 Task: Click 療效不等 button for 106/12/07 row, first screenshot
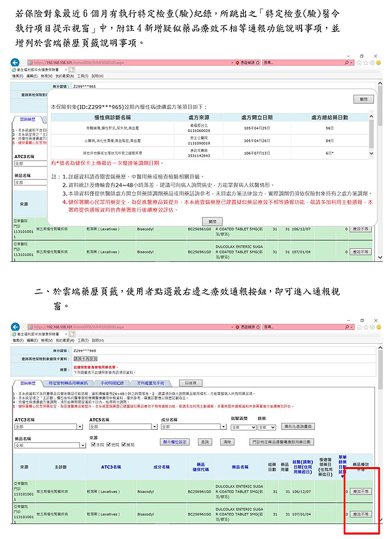coord(361,229)
